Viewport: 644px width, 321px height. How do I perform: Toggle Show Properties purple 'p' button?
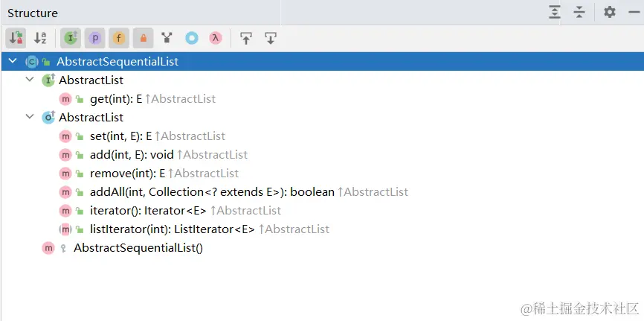click(94, 37)
